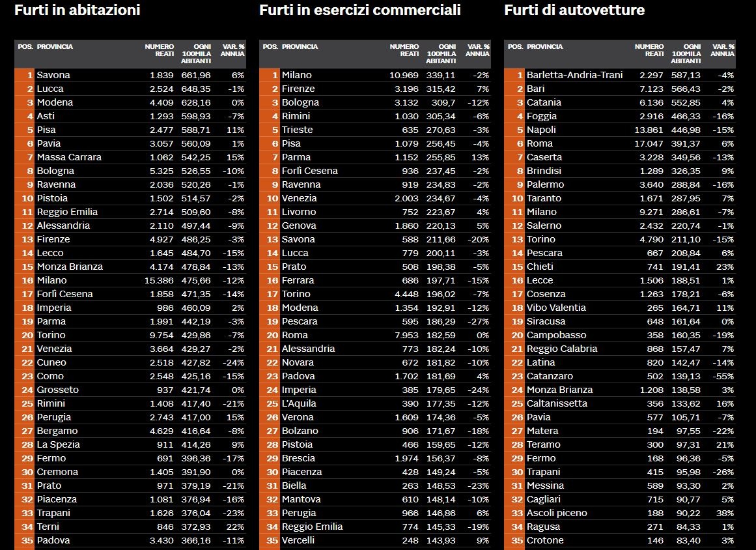The image size is (756, 550).
Task: Click Monza Brianza row in home thefts table
Action: tap(130, 267)
